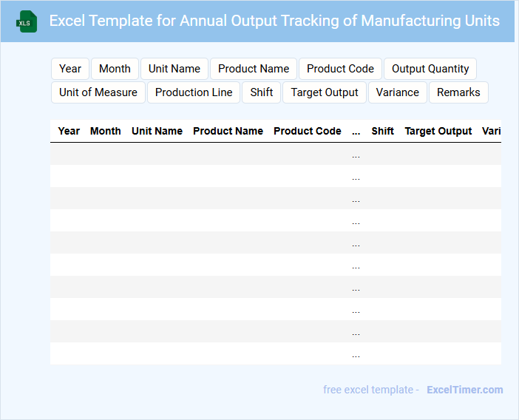This screenshot has width=519, height=420.
Task: Click the Product Code tag
Action: 340,69
